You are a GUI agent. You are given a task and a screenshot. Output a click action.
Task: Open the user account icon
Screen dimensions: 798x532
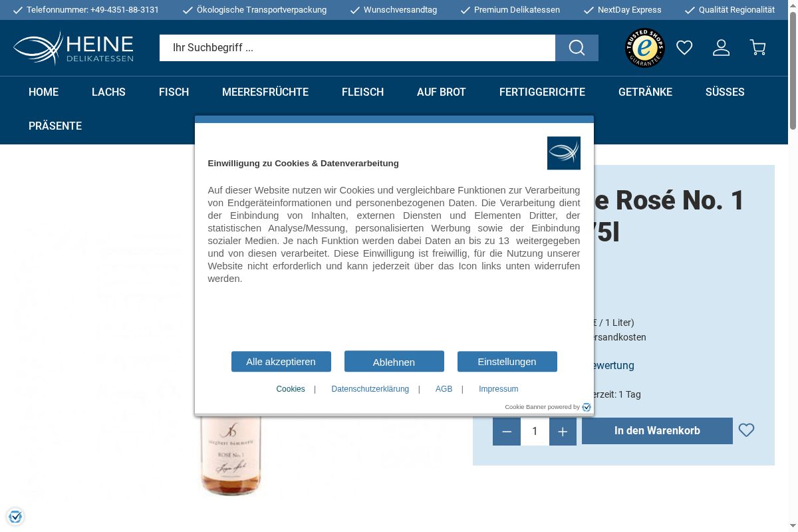pyautogui.click(x=721, y=48)
